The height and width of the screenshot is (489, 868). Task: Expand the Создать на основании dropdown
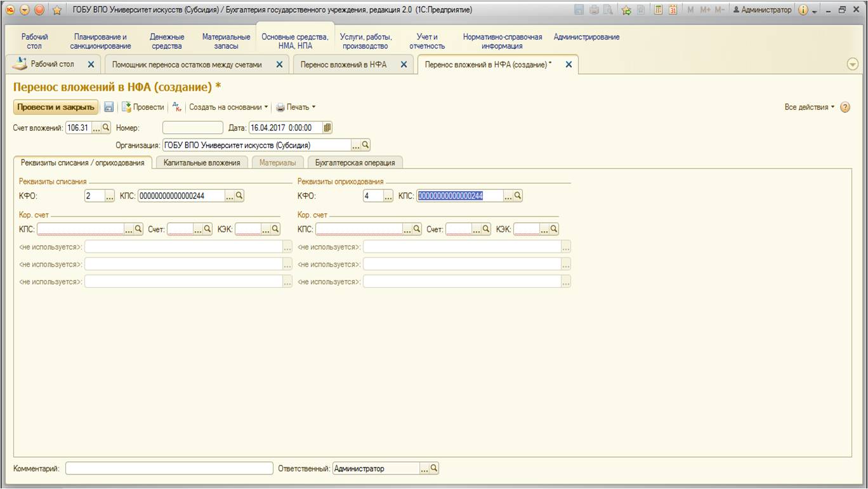click(228, 107)
